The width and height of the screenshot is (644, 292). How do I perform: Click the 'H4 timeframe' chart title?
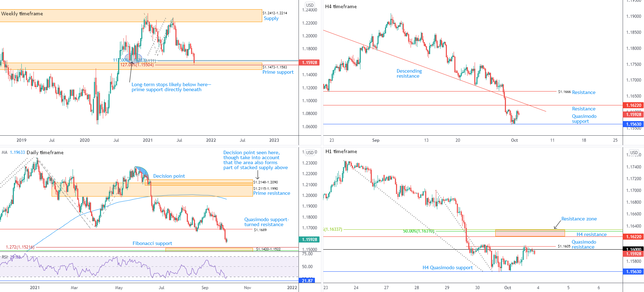[x=341, y=6]
